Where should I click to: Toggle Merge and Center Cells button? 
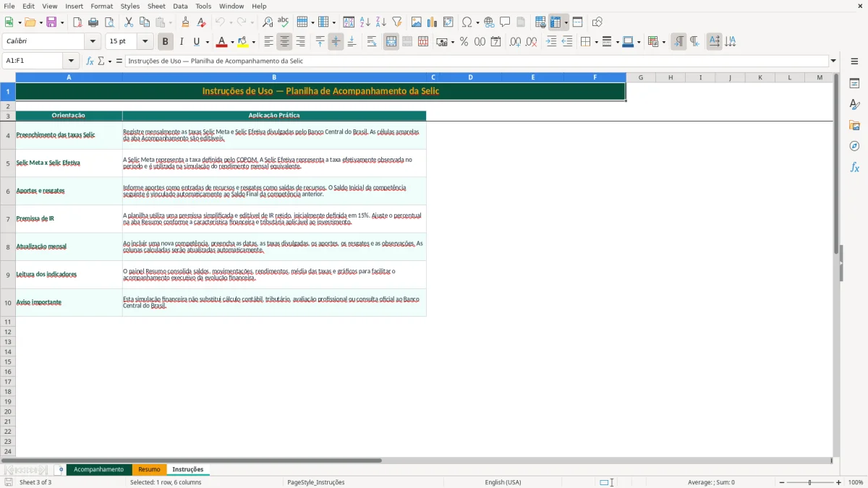[391, 42]
